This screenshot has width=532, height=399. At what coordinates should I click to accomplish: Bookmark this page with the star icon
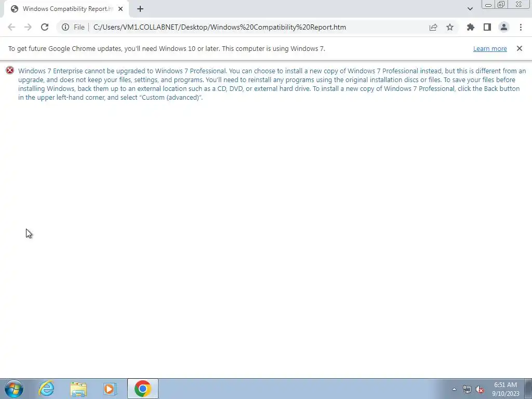[450, 27]
